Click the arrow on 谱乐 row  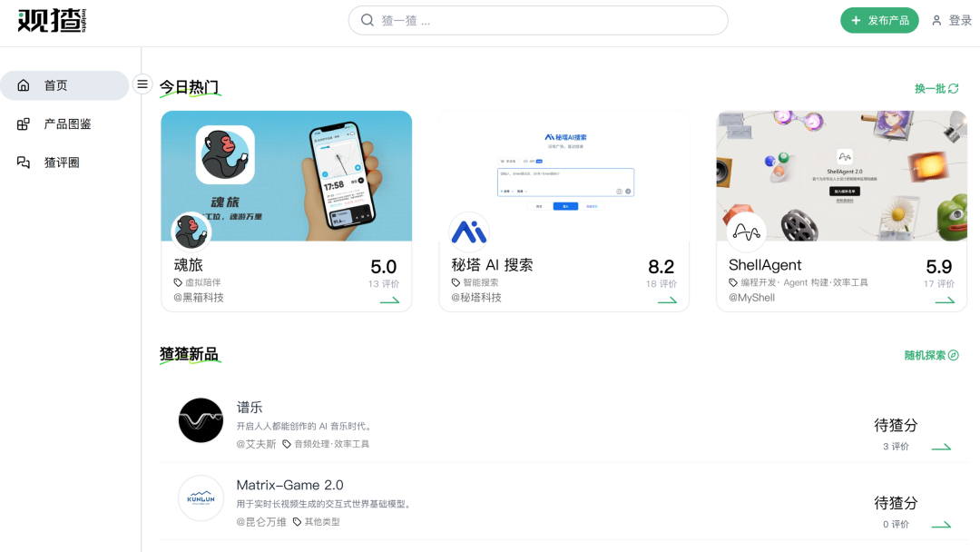(941, 447)
